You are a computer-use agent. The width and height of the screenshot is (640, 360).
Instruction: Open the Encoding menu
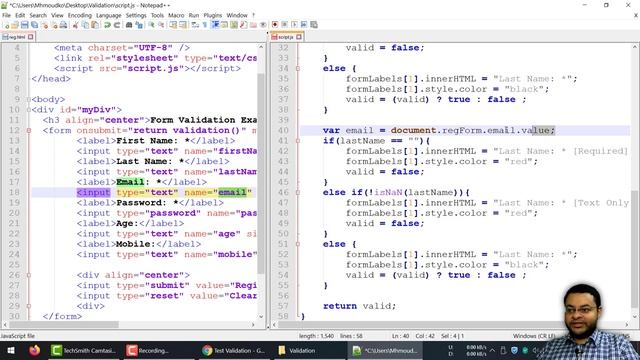(x=80, y=15)
